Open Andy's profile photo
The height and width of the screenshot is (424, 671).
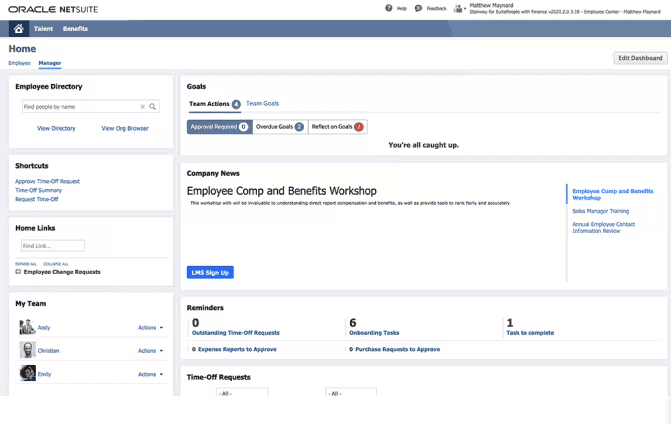(x=27, y=327)
